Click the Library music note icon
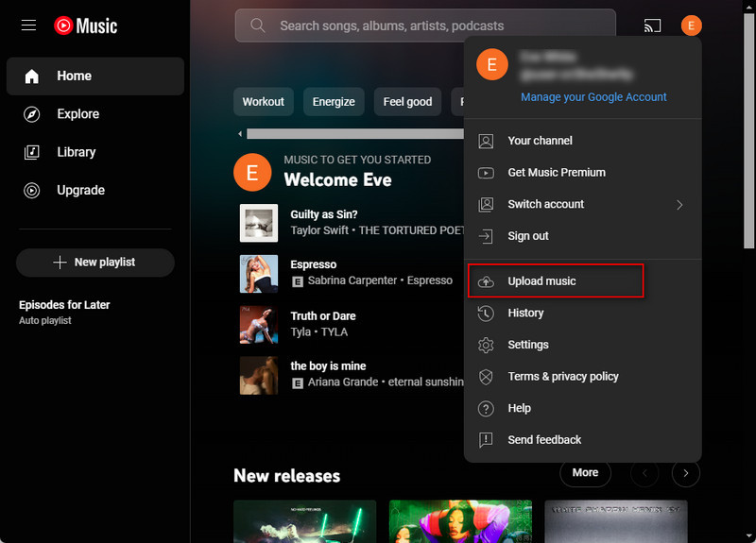 (32, 152)
